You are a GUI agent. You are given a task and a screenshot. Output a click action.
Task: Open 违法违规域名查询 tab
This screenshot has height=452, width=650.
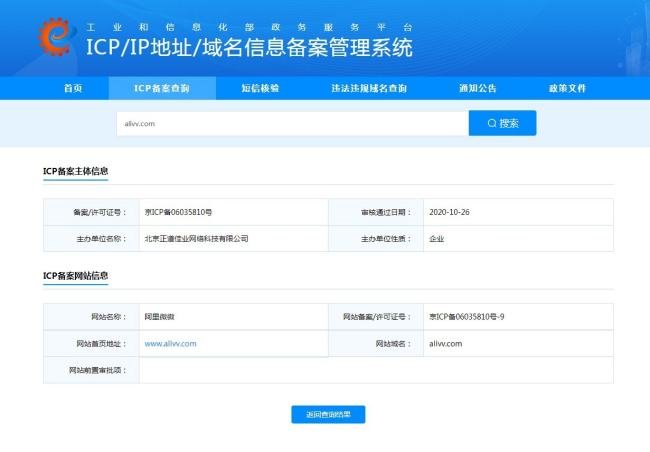click(x=369, y=88)
